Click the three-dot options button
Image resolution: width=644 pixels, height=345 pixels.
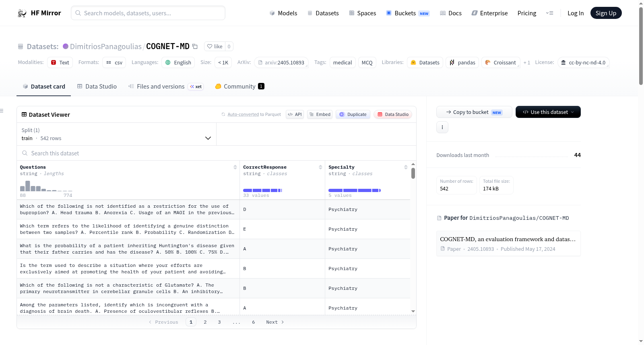coord(442,127)
